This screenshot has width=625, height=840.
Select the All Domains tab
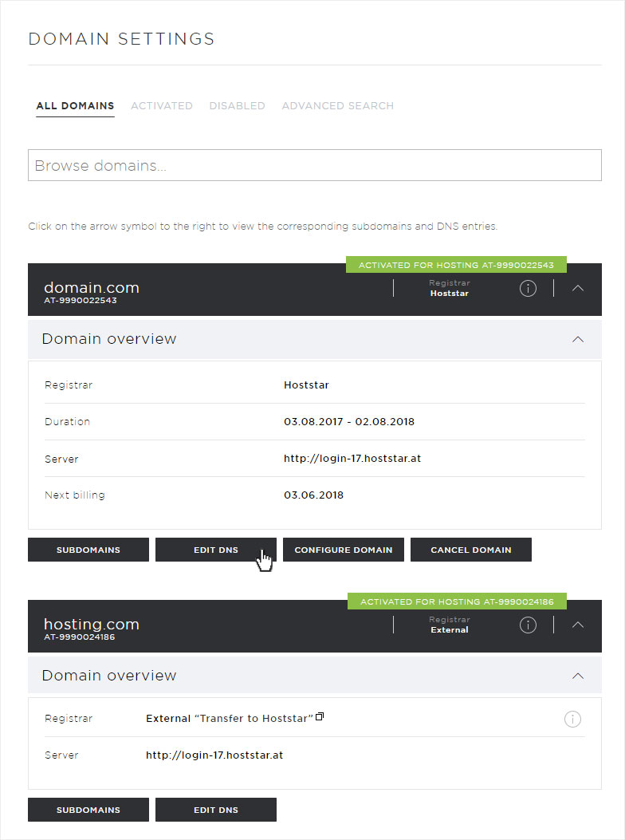75,106
